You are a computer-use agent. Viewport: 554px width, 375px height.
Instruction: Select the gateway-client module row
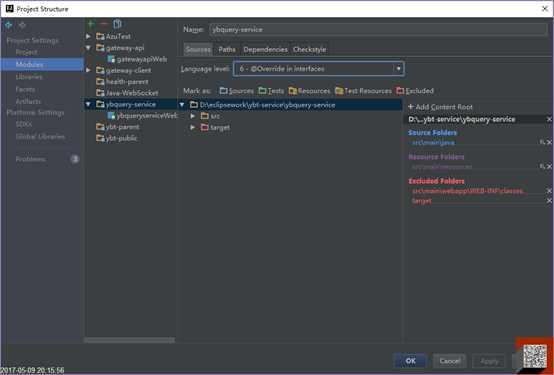point(124,70)
